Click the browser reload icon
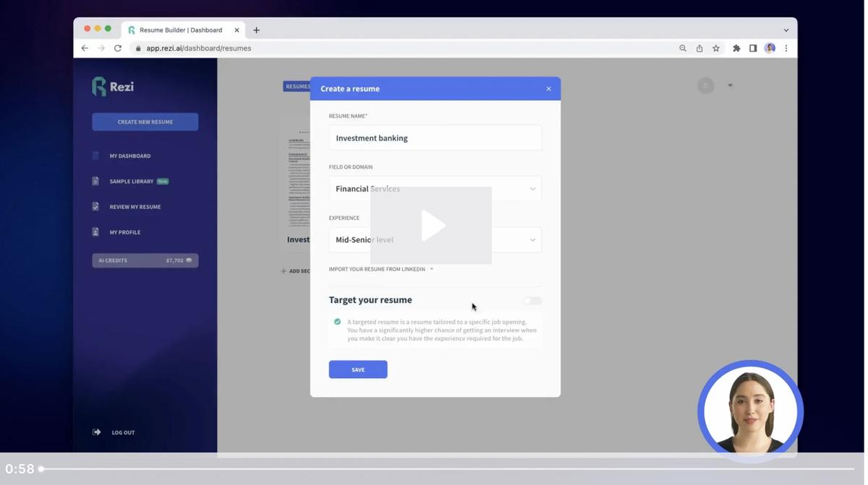868x485 pixels. tap(118, 48)
